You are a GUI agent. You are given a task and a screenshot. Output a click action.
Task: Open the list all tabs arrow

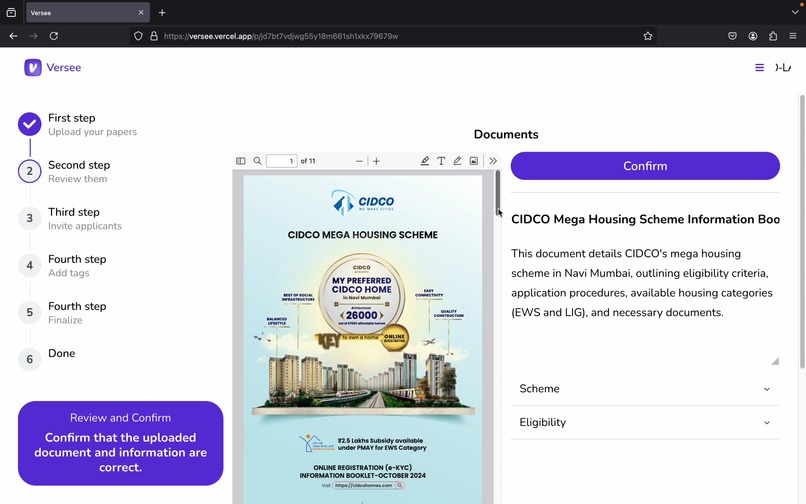tap(795, 12)
